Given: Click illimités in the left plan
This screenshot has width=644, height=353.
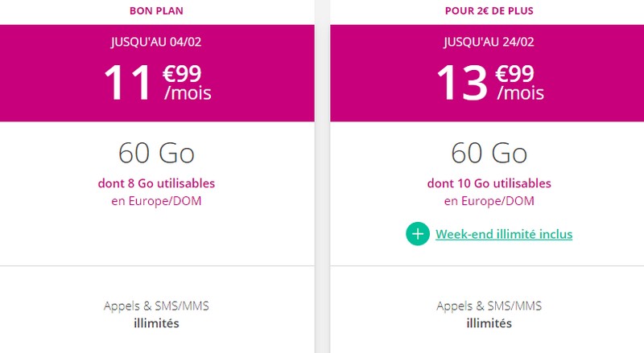Looking at the screenshot, I should pyautogui.click(x=156, y=324).
